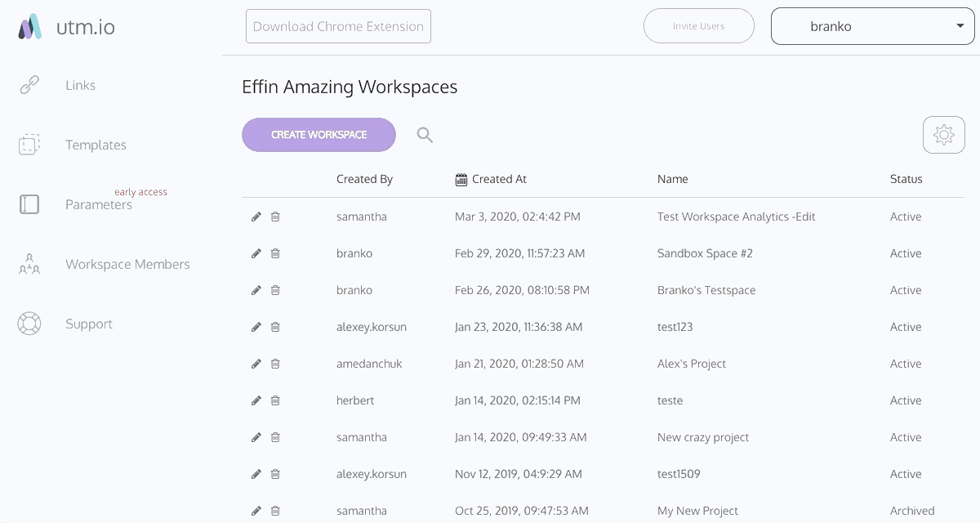Screen dimensions: 980x523
Task: Edit Sandbox Space #2 with pencil icon
Action: click(256, 253)
